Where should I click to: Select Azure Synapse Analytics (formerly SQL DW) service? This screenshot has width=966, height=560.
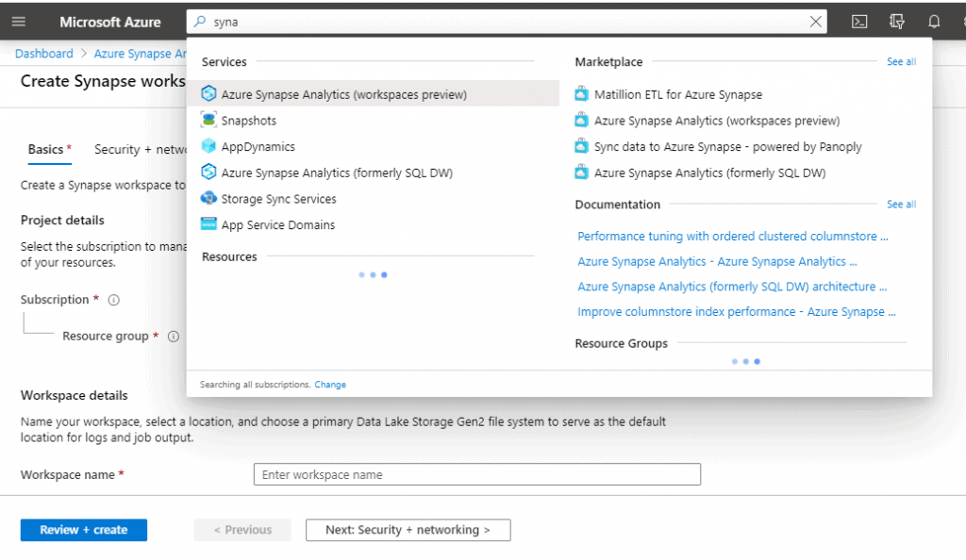point(337,173)
